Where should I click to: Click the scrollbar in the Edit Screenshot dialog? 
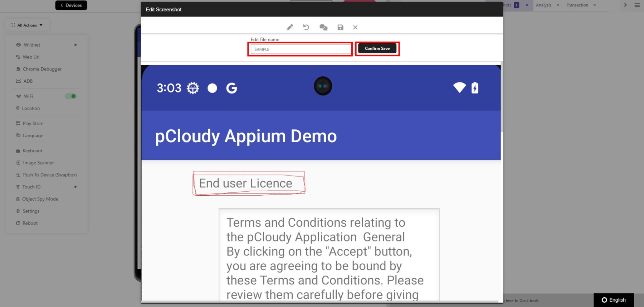pyautogui.click(x=502, y=97)
